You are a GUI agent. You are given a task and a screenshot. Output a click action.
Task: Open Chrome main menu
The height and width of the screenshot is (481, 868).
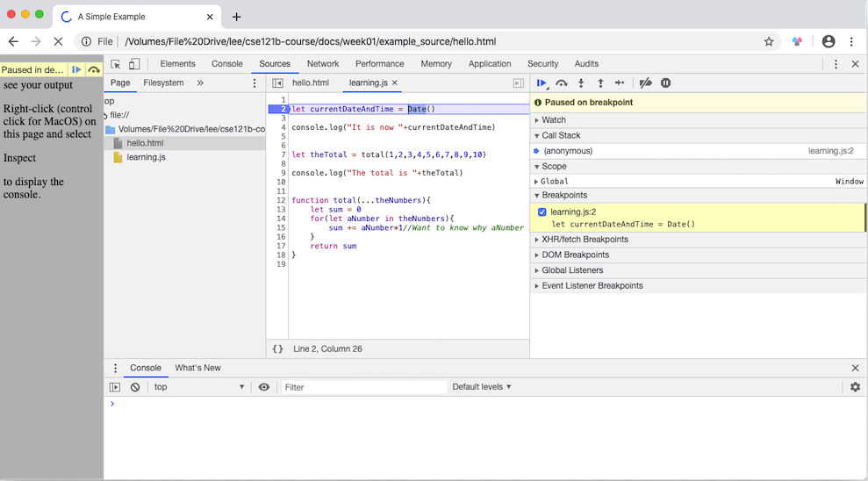coord(851,41)
